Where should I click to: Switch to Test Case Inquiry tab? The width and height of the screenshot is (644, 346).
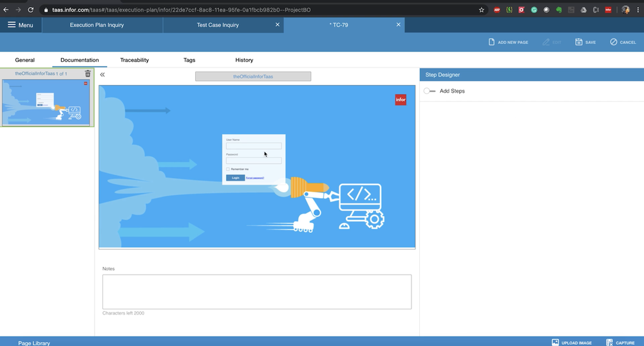tap(218, 25)
